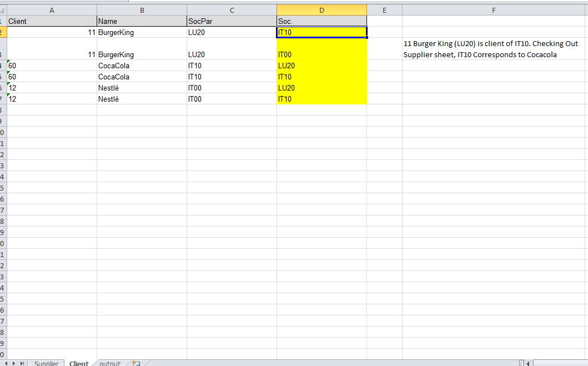
Task: Click the 'SocPar' header cell
Action: [x=232, y=21]
